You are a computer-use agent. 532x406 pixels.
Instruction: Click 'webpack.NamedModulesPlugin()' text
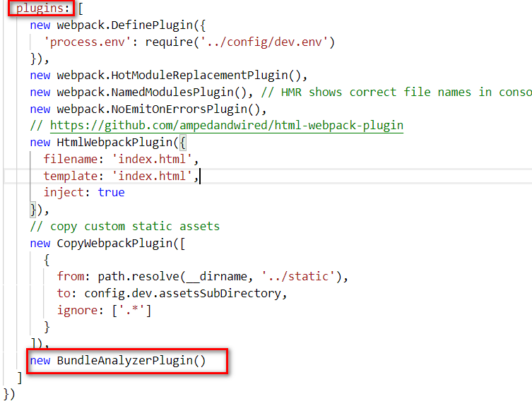152,92
